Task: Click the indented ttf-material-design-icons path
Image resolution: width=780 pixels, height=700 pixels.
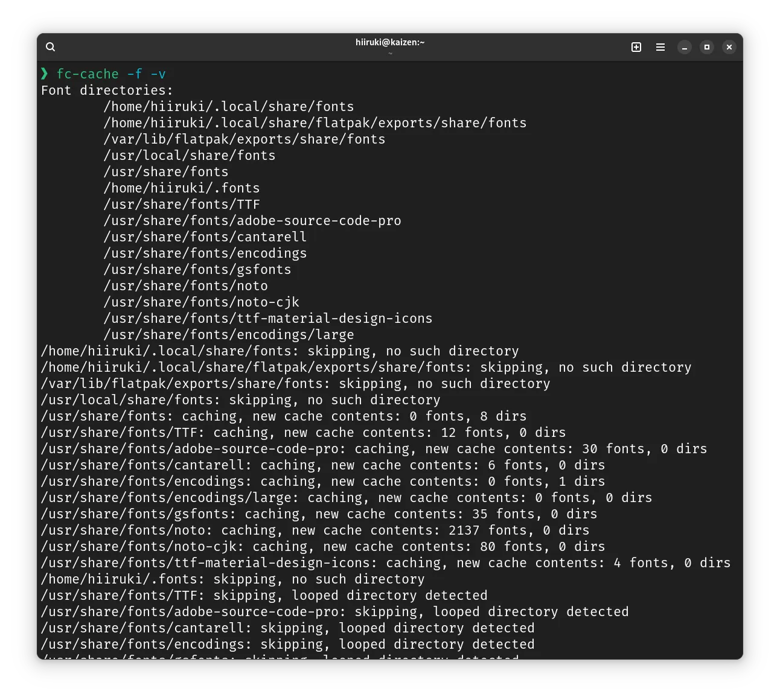Action: [x=268, y=319]
